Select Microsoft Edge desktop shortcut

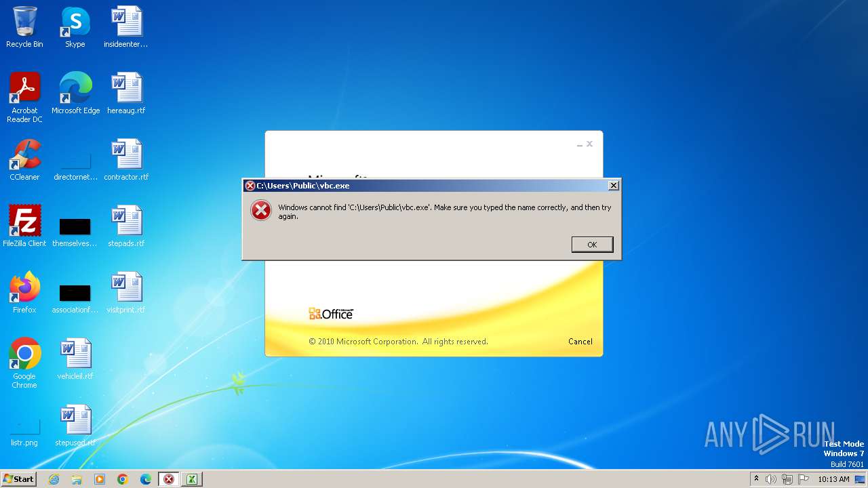[75, 94]
